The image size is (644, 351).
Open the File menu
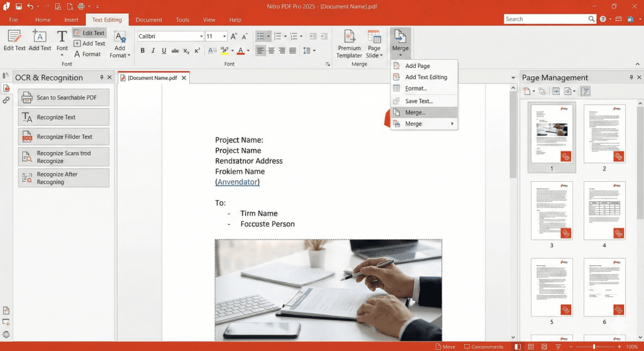[13, 19]
